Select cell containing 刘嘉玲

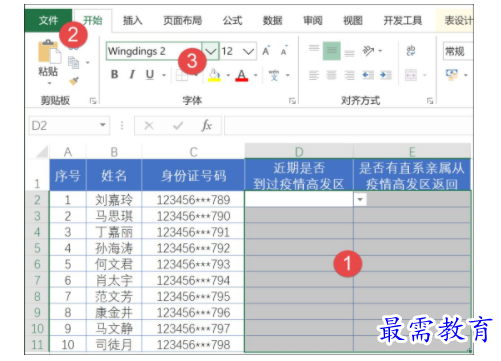pyautogui.click(x=114, y=200)
